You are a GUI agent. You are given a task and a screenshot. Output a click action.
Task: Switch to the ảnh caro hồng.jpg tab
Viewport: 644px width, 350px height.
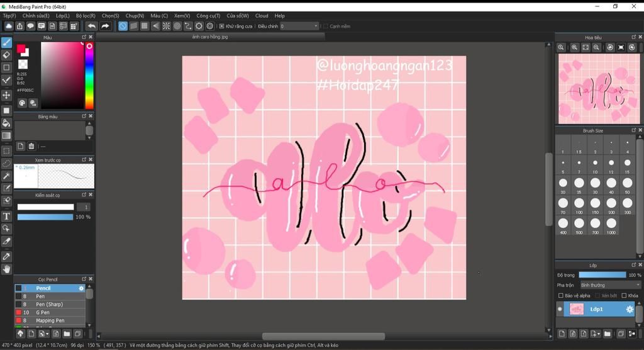tap(210, 37)
